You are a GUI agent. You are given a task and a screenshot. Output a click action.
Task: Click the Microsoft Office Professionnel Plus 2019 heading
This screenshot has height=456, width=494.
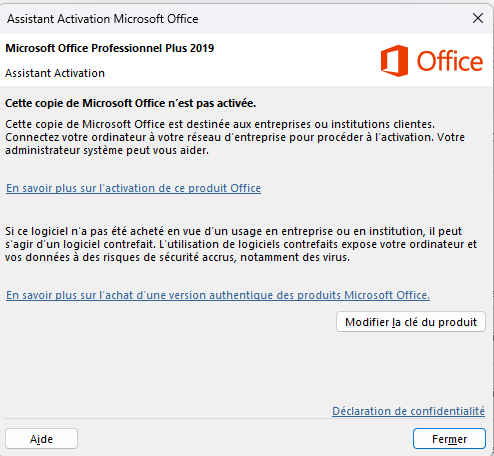pos(110,48)
